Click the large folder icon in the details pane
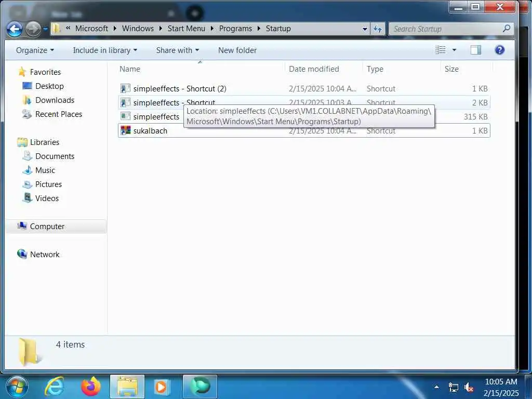The height and width of the screenshot is (399, 532). pos(29,352)
